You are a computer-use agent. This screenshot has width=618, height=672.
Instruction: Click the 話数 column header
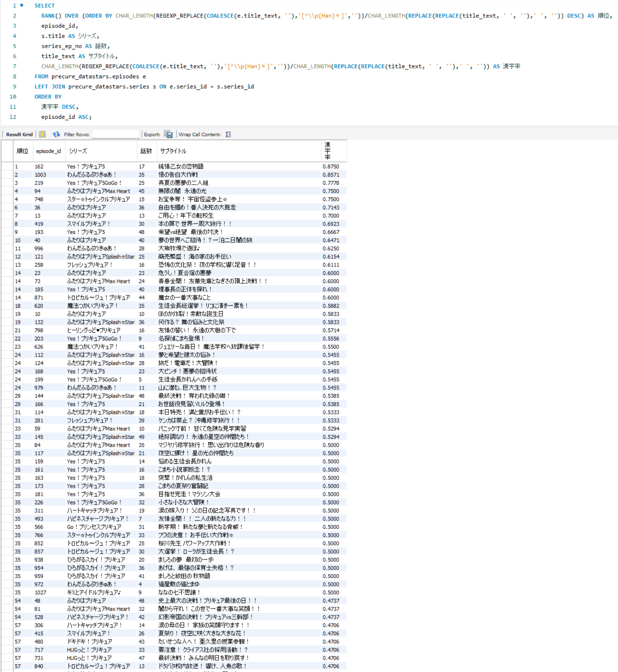[146, 151]
